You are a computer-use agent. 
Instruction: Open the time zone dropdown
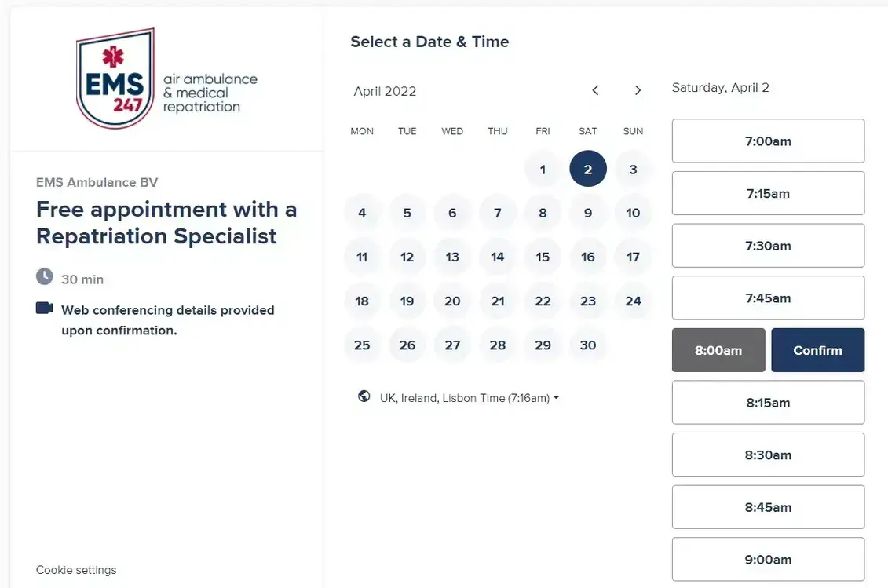pos(470,398)
